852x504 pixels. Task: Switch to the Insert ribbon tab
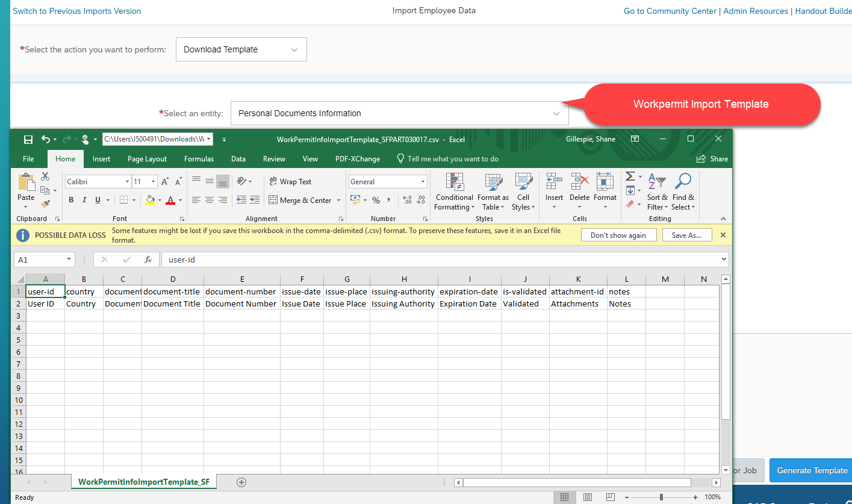[x=101, y=159]
